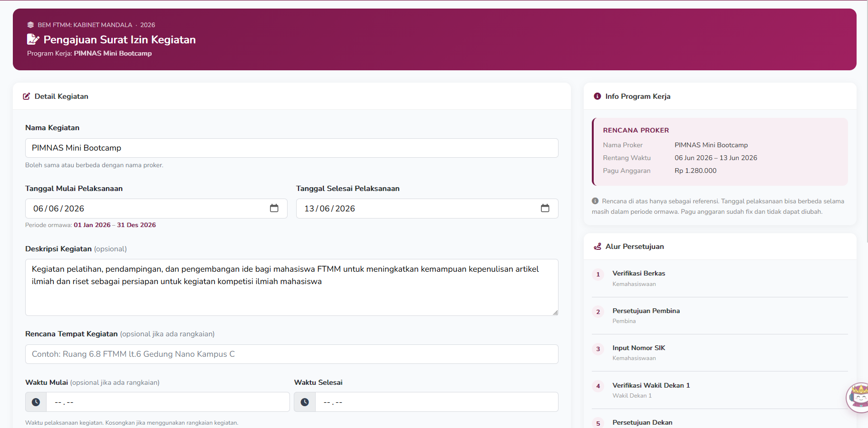Click the clock icon beside Waktu Mulai
Screen dimensions: 868x428
36,402
